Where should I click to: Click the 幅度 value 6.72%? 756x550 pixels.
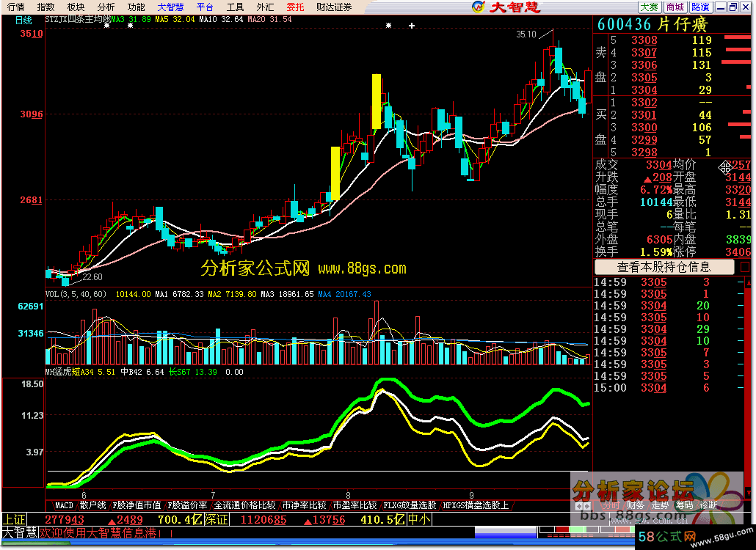tap(656, 189)
